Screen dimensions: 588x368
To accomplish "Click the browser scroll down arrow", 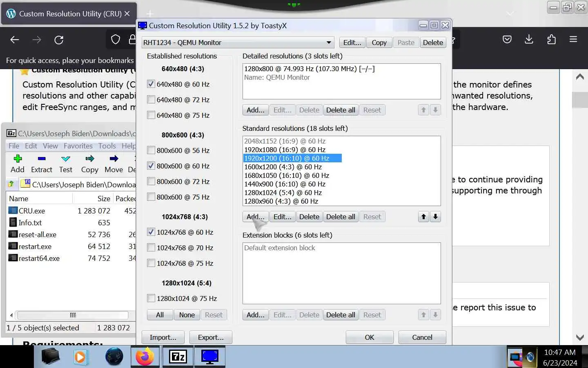I will 580,337.
